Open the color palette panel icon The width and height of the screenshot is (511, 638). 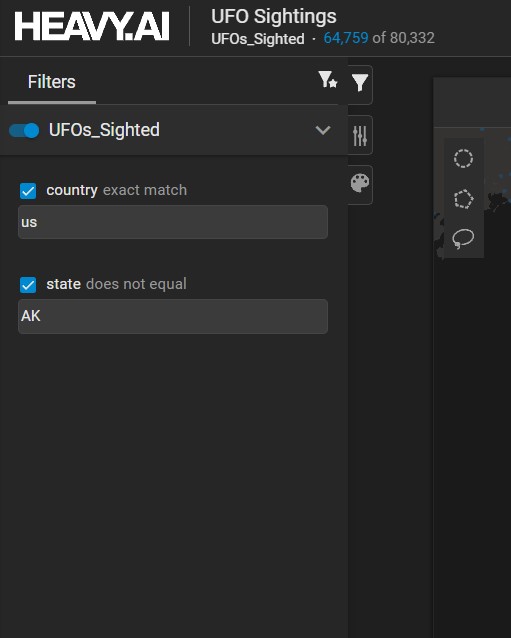(x=360, y=183)
